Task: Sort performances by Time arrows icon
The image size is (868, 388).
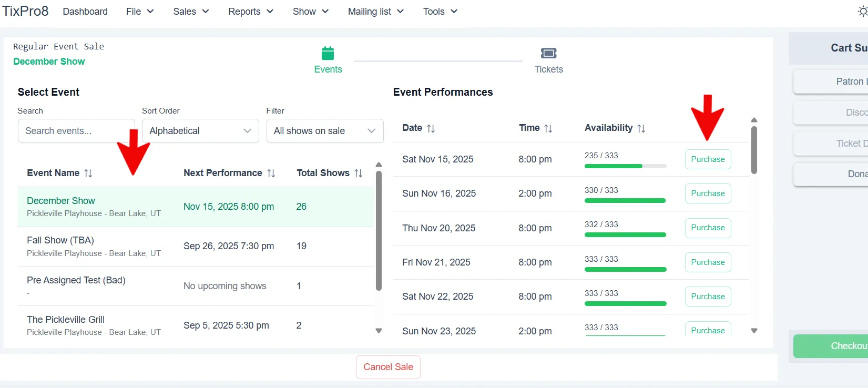Action: 548,128
